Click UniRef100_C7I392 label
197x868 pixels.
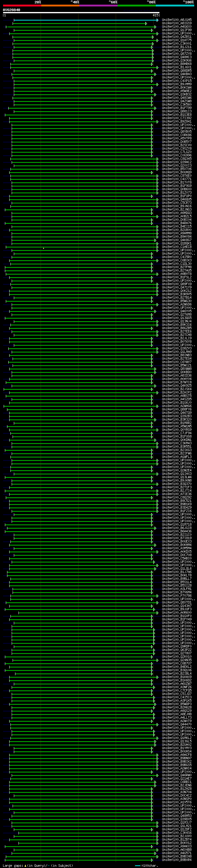[x=177, y=118]
